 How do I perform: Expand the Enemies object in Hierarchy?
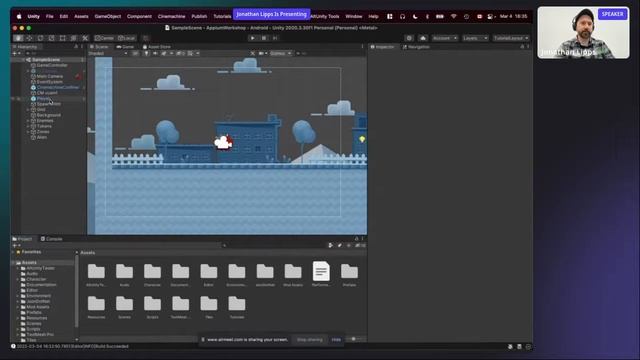[x=28, y=121]
